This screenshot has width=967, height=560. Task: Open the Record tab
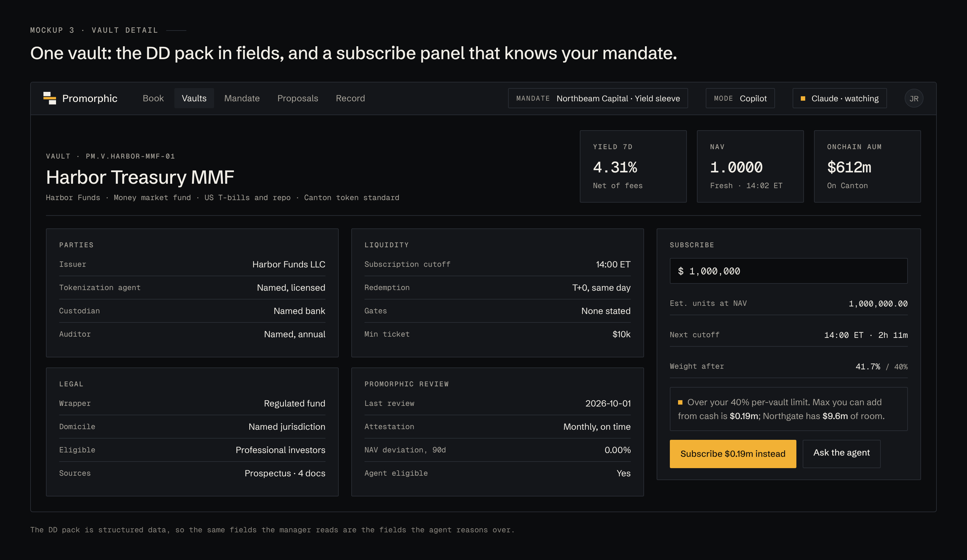[350, 98]
